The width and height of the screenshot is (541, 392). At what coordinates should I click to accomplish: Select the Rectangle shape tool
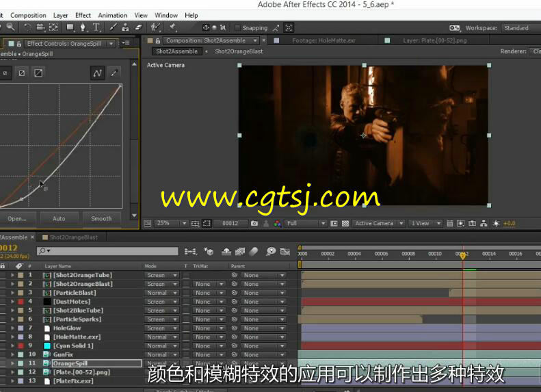[x=70, y=27]
